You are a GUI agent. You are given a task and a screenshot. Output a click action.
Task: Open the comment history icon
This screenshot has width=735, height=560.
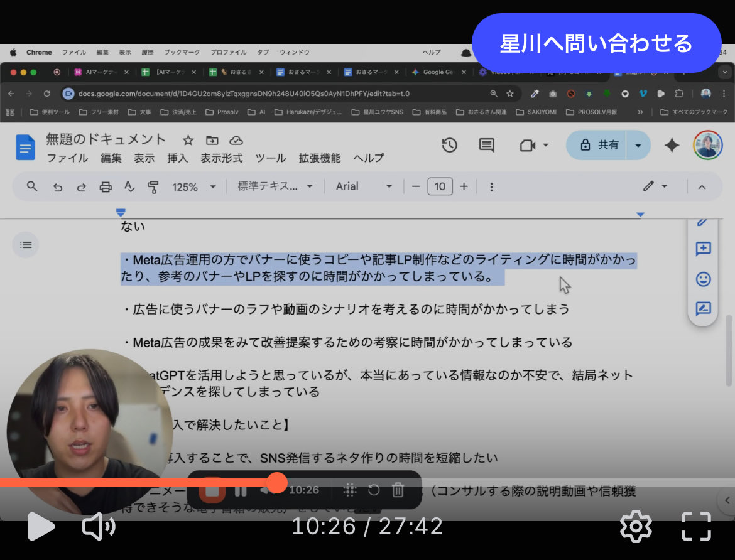coord(486,145)
